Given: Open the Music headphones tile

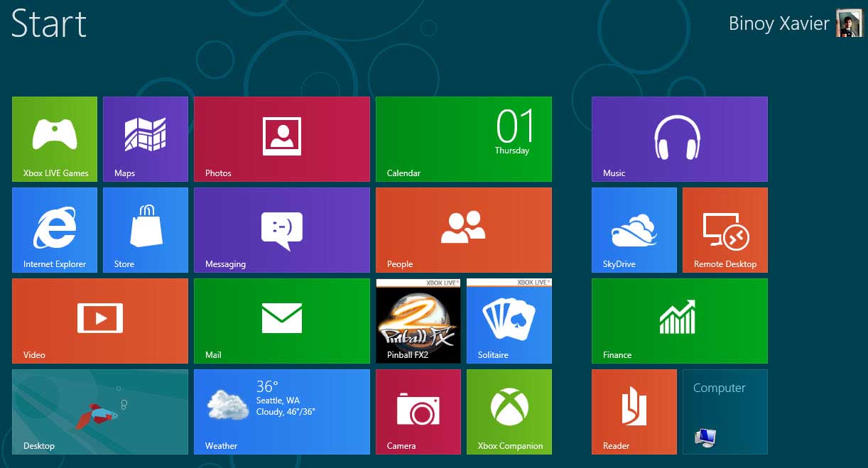Looking at the screenshot, I should tap(679, 139).
